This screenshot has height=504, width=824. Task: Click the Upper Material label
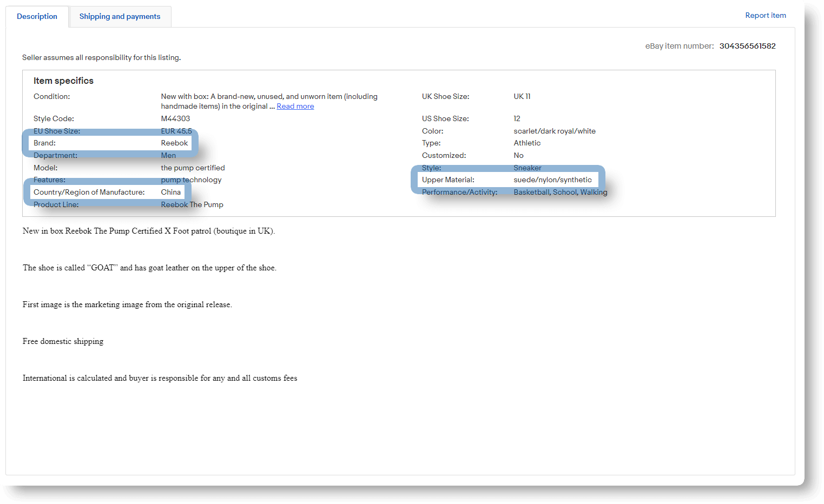click(448, 180)
